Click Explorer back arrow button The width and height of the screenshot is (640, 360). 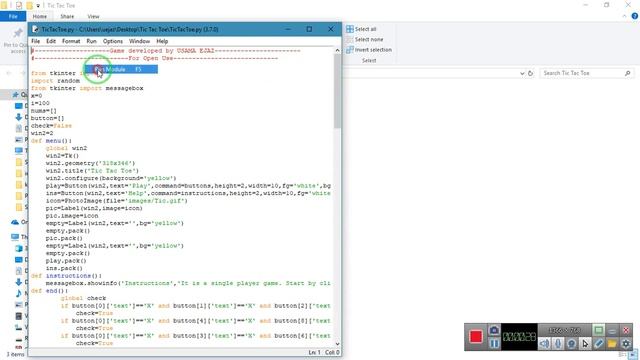tap(9, 73)
